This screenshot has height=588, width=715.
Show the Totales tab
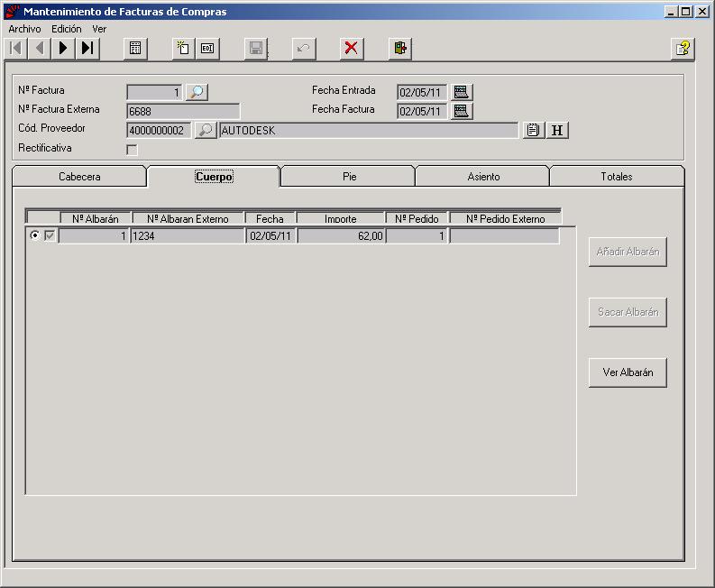pos(617,177)
